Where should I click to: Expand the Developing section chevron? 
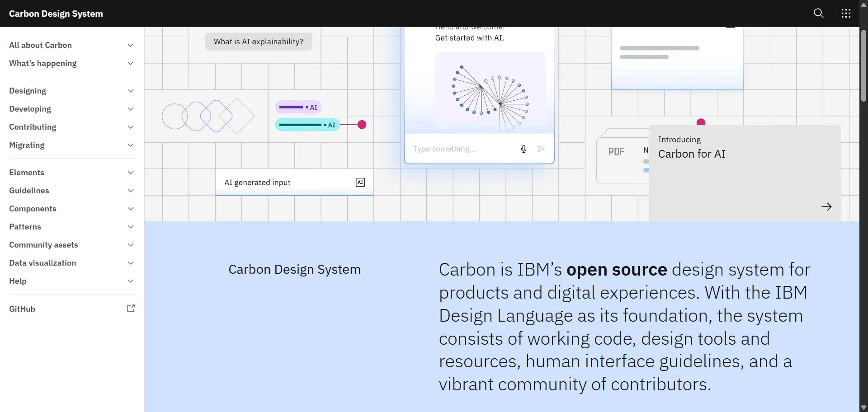131,109
